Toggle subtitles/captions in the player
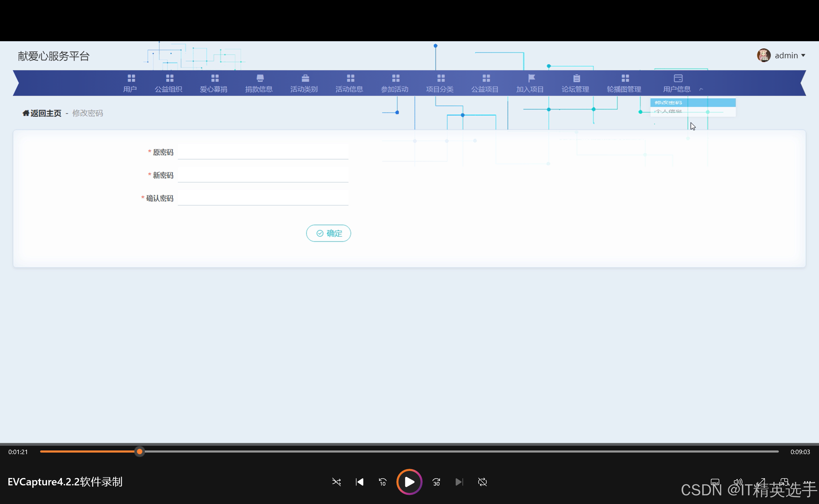The height and width of the screenshot is (504, 819). pyautogui.click(x=715, y=482)
